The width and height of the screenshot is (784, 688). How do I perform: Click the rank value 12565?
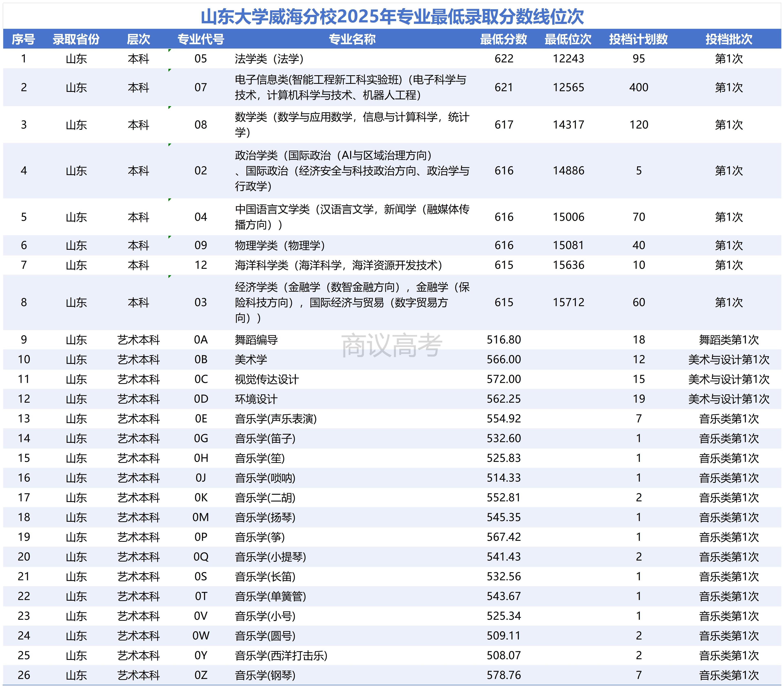click(x=568, y=88)
